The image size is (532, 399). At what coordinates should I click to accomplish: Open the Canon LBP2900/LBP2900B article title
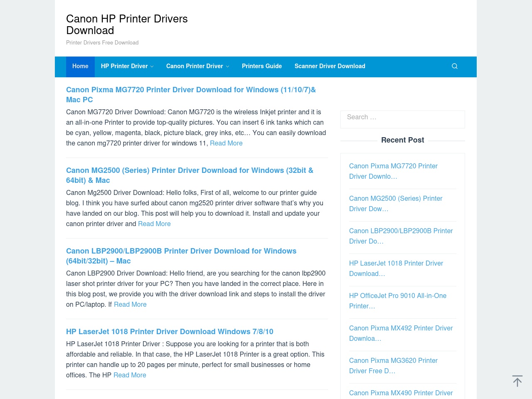[x=181, y=256]
